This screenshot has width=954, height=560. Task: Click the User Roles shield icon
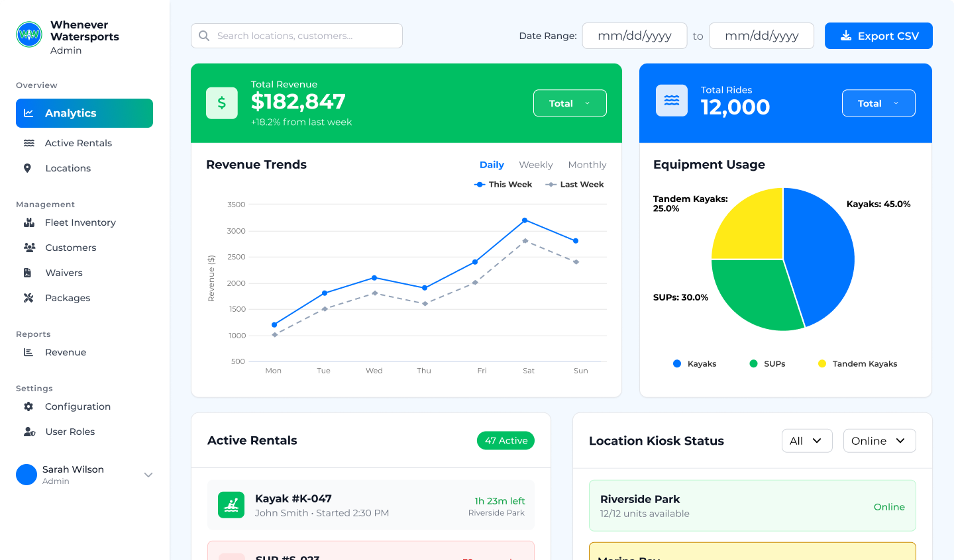pyautogui.click(x=29, y=432)
